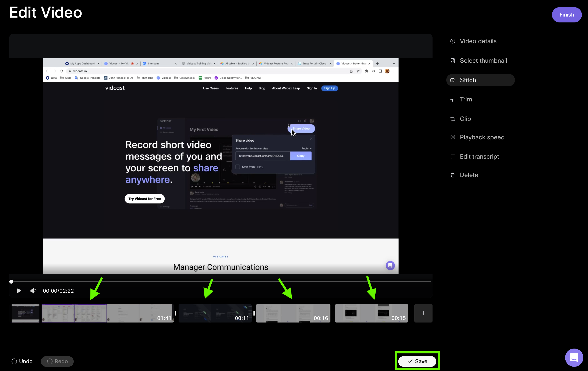Open Playback speed settings
Image resolution: width=588 pixels, height=371 pixels.
pyautogui.click(x=477, y=137)
